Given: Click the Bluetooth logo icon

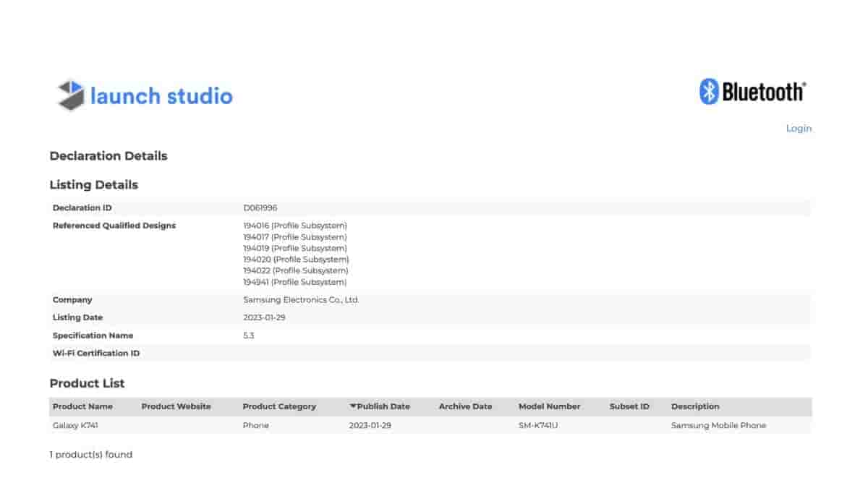Looking at the screenshot, I should [x=708, y=92].
